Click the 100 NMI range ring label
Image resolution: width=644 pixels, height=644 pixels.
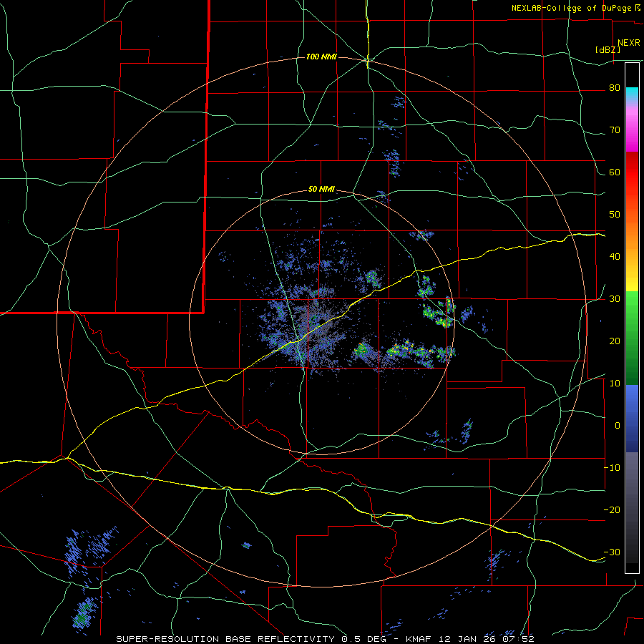coord(321,57)
